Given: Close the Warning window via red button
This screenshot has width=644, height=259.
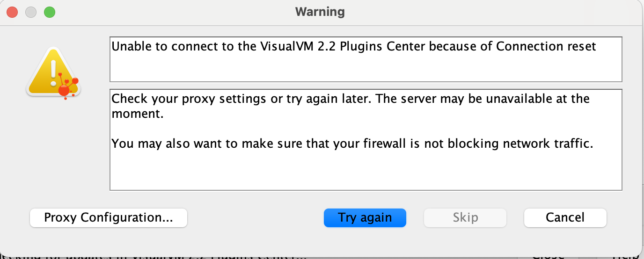Looking at the screenshot, I should [x=12, y=12].
